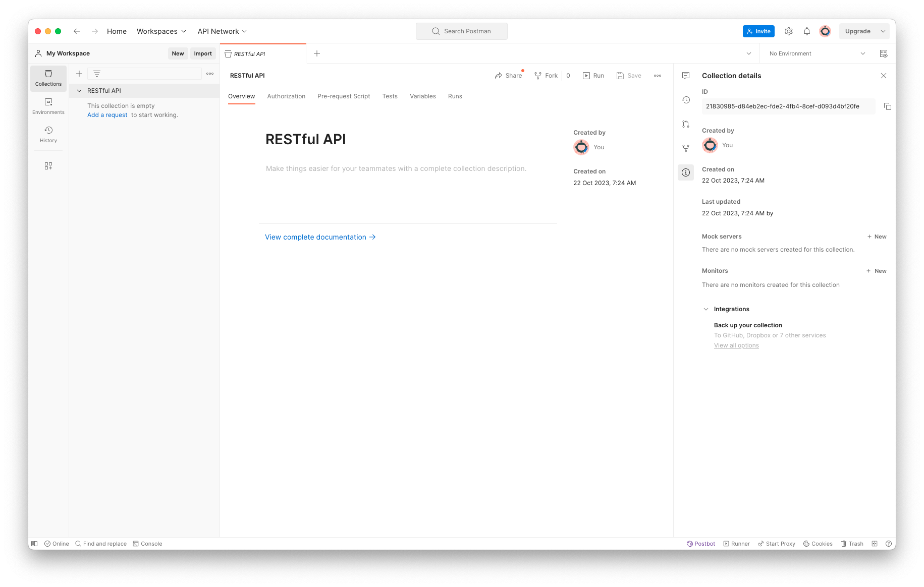Create a new monitor
Screen dimensions: 924x587
(877, 271)
